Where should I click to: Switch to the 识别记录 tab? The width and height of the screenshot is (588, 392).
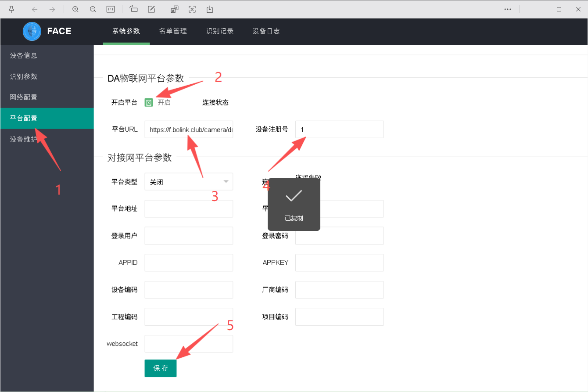pyautogui.click(x=220, y=31)
